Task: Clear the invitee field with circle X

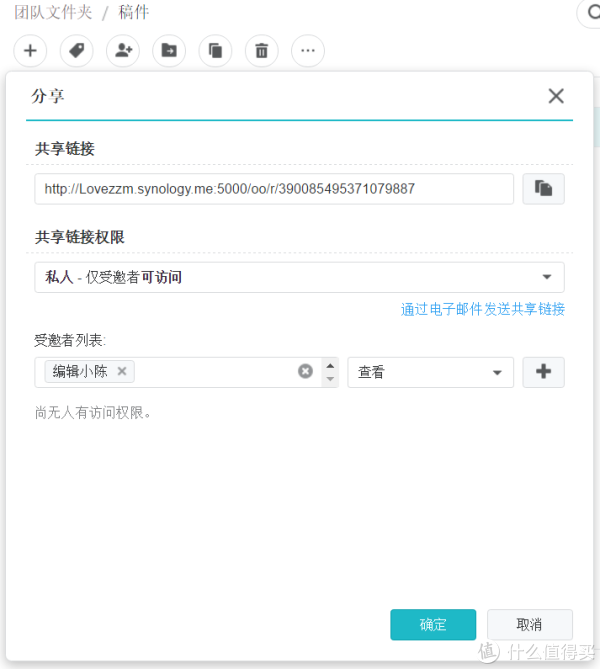Action: [305, 372]
